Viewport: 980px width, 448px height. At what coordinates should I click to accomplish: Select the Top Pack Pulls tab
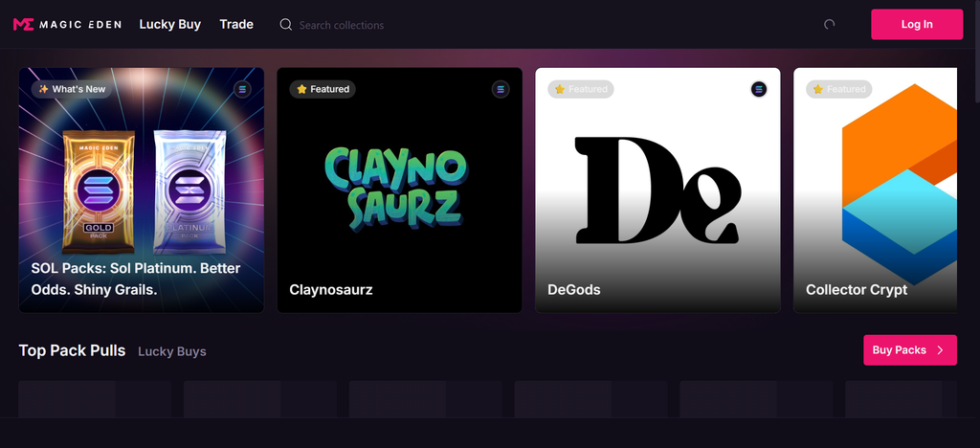click(x=72, y=350)
